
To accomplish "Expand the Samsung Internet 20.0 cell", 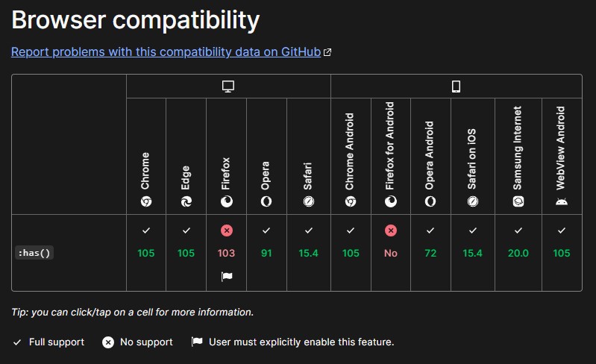I will [x=518, y=253].
